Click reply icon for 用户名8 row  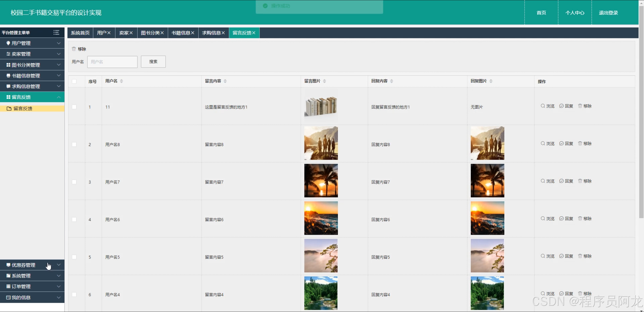coord(561,143)
